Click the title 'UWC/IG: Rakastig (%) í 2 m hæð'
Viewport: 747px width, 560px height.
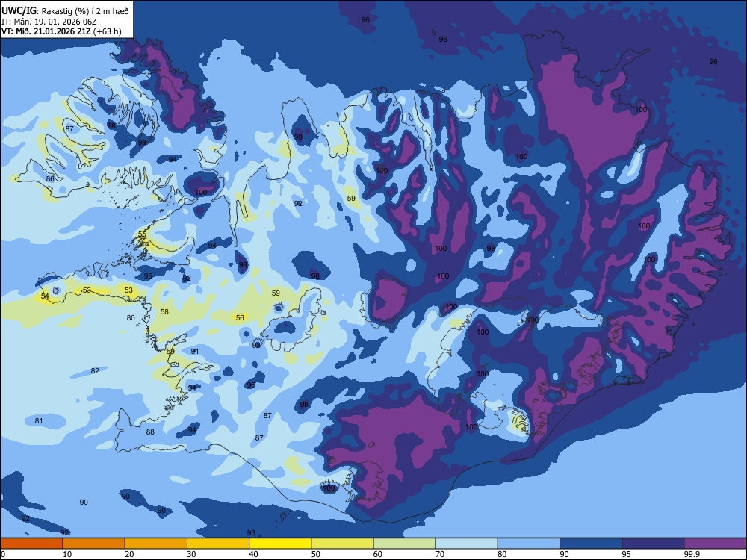coord(65,11)
